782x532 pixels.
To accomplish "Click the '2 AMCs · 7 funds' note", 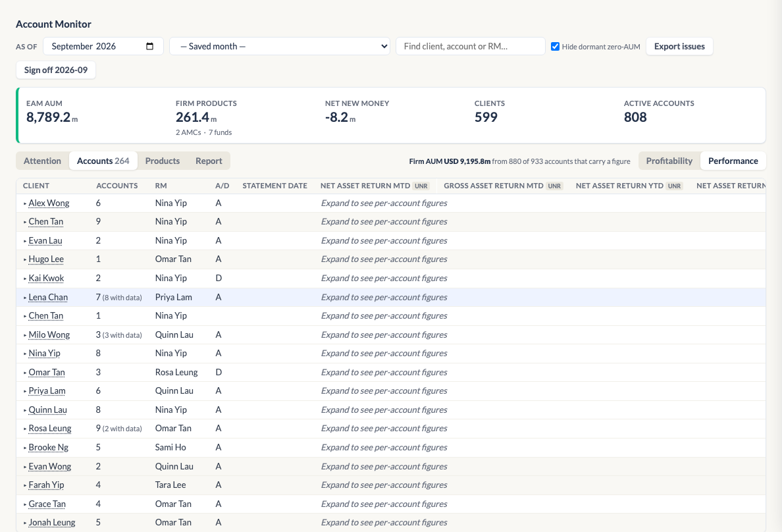I will [203, 132].
